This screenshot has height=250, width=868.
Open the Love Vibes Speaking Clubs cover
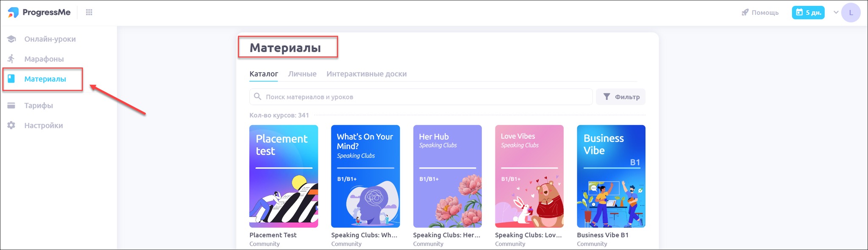point(529,176)
